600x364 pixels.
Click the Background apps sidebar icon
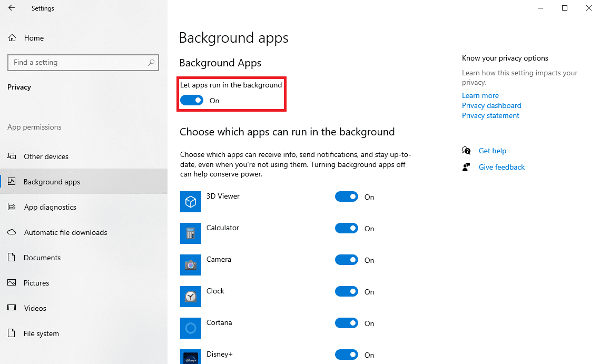pyautogui.click(x=12, y=181)
